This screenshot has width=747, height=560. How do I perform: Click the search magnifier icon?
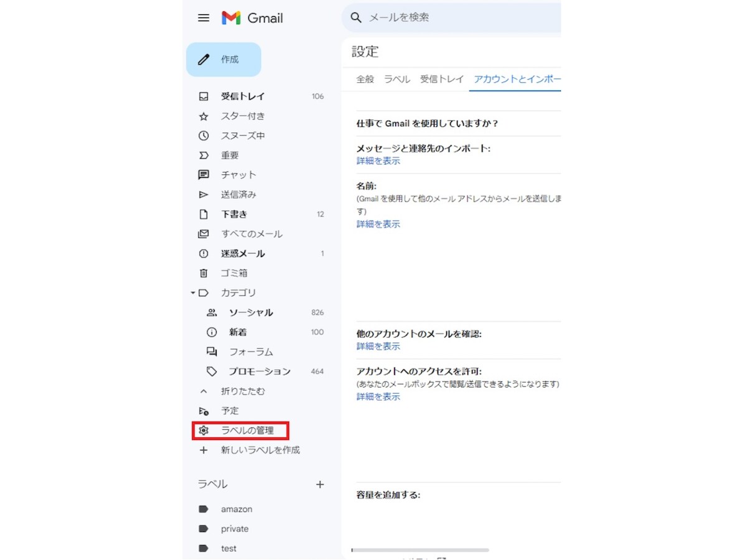pos(356,17)
